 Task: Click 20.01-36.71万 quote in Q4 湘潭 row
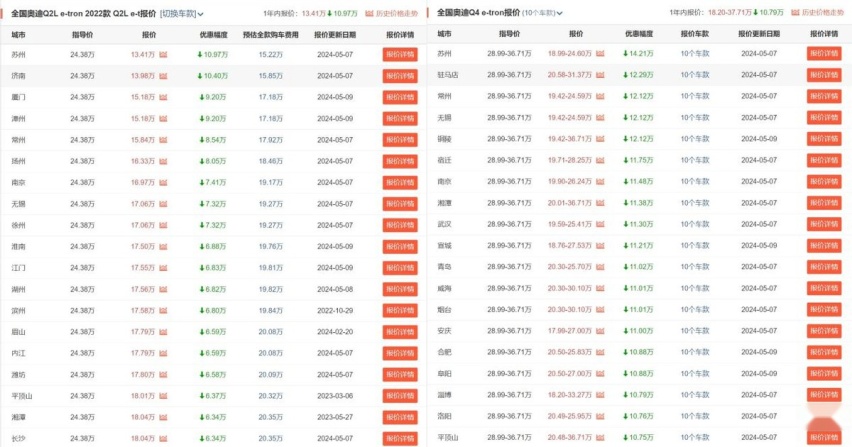pos(569,203)
